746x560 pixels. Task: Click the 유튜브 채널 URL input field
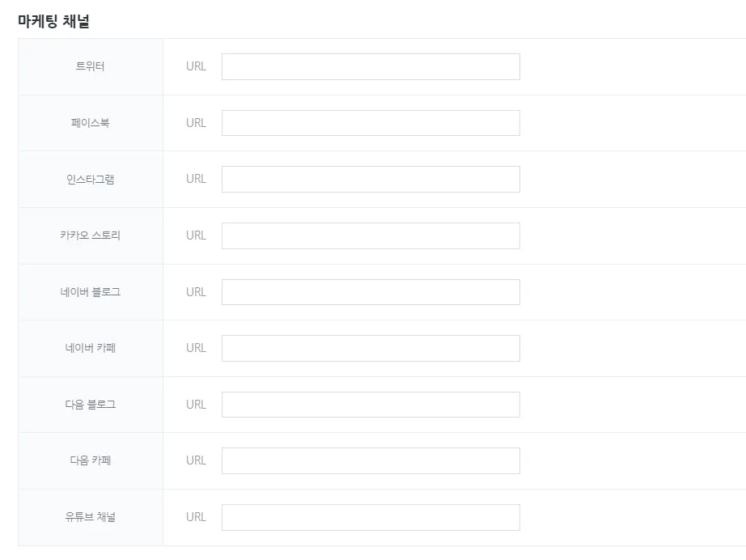[371, 517]
